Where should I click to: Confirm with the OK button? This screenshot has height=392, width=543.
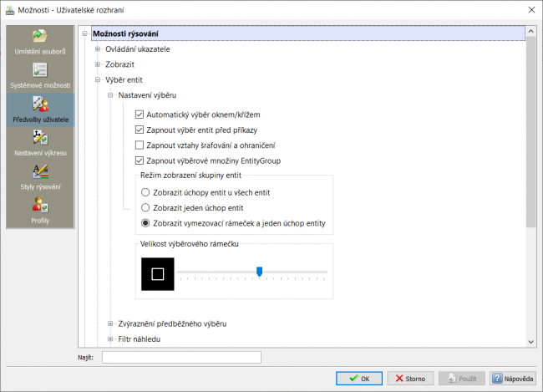[x=359, y=379]
